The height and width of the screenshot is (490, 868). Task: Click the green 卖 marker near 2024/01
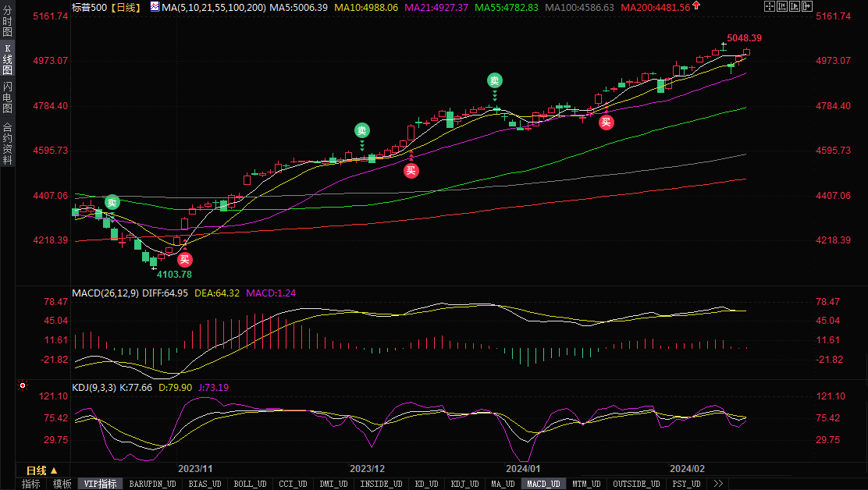[x=495, y=80]
